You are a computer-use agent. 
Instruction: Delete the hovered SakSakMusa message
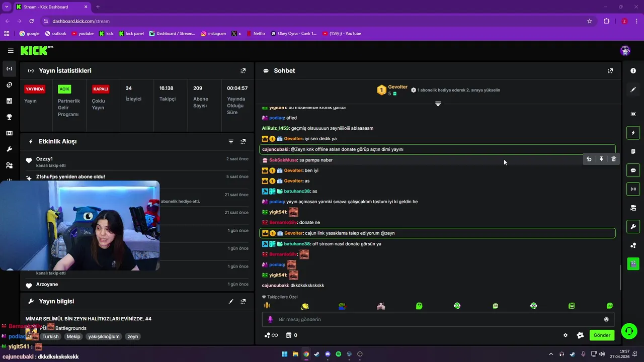tap(613, 159)
